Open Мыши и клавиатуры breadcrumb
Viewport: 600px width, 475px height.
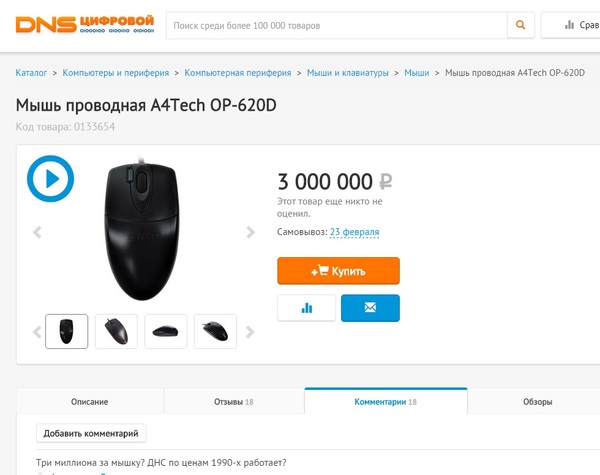[x=348, y=73]
